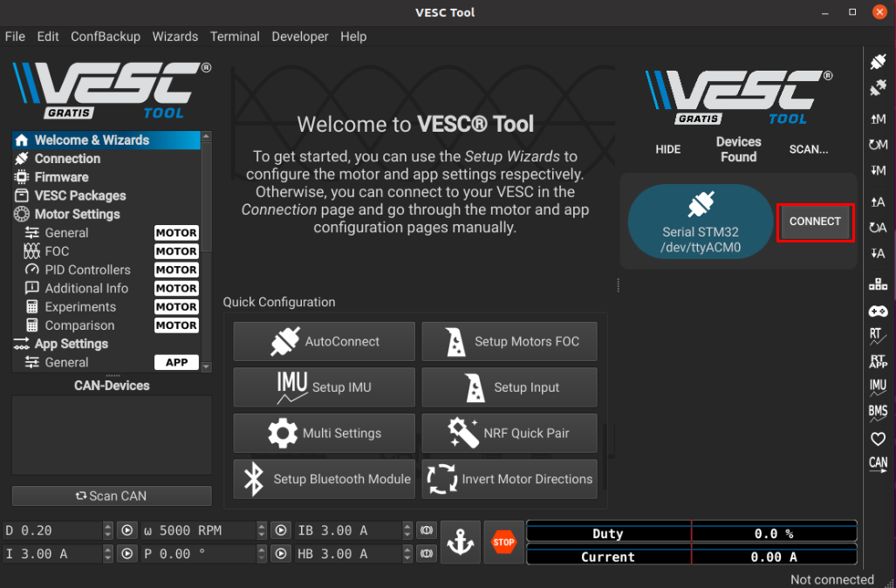Viewport: 896px width, 588px height.
Task: Select Experiments in sidebar
Action: point(106,307)
